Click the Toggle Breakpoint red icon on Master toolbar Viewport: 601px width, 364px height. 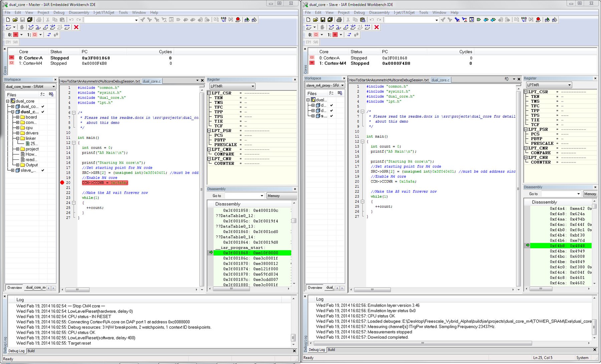tap(238, 20)
